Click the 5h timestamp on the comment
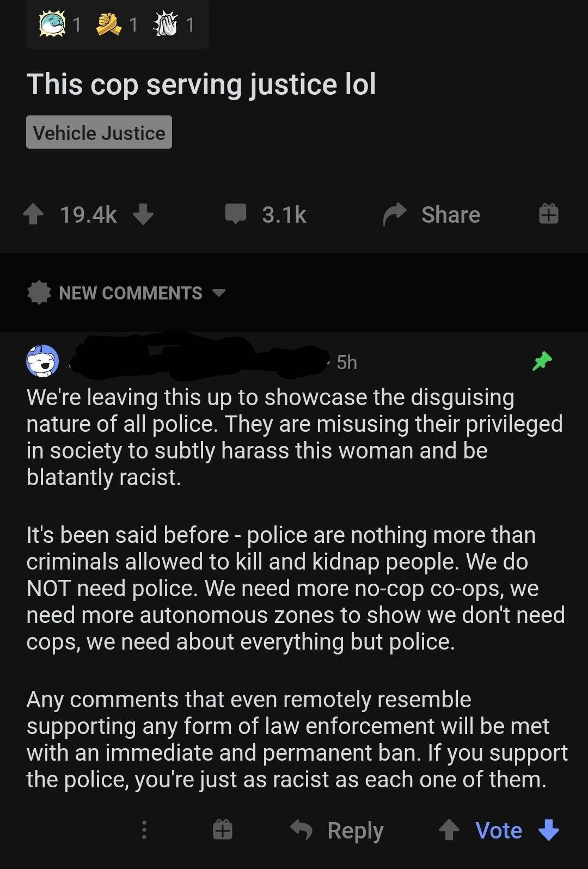588x869 pixels. point(347,362)
